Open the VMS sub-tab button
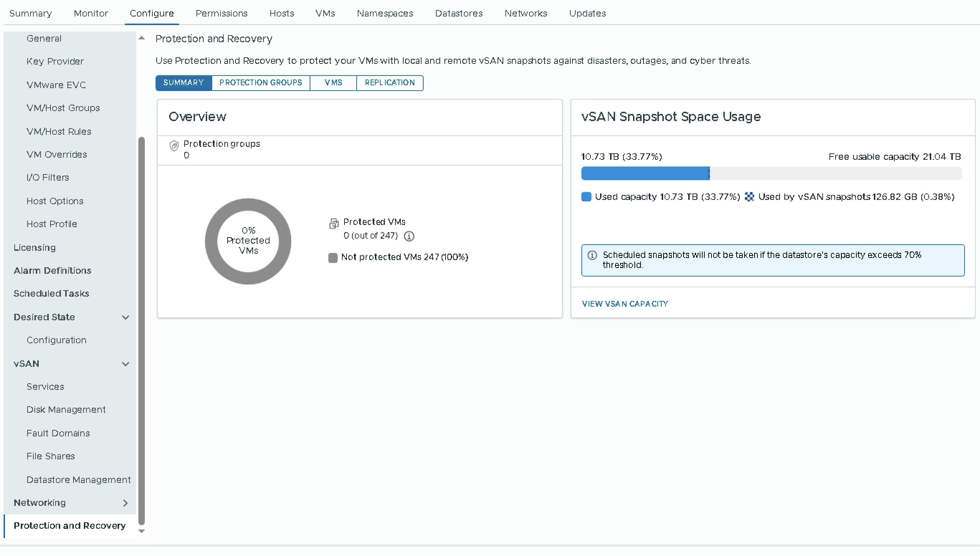 coord(334,83)
